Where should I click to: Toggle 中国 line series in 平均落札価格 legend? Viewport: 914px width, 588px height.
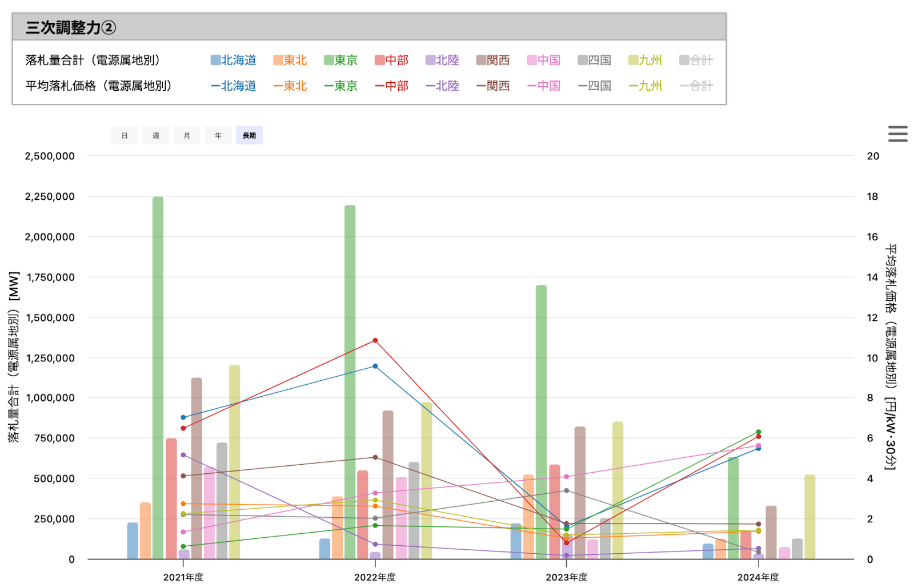(x=543, y=86)
